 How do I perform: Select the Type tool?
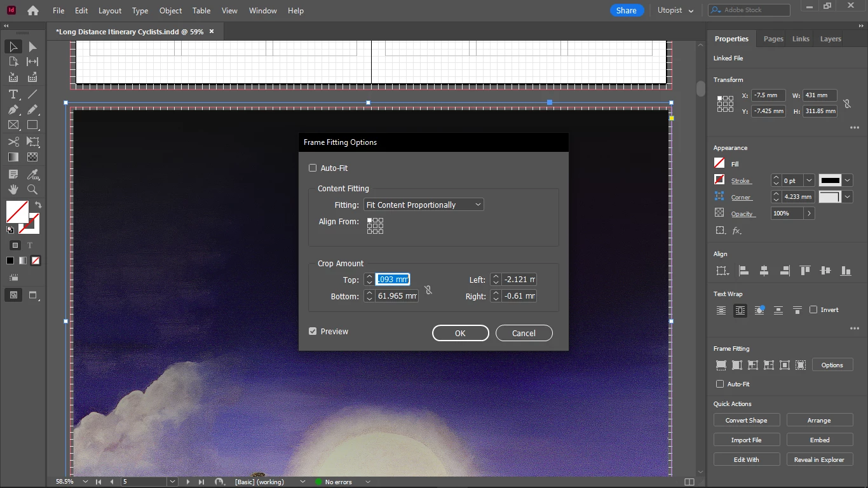click(x=13, y=94)
